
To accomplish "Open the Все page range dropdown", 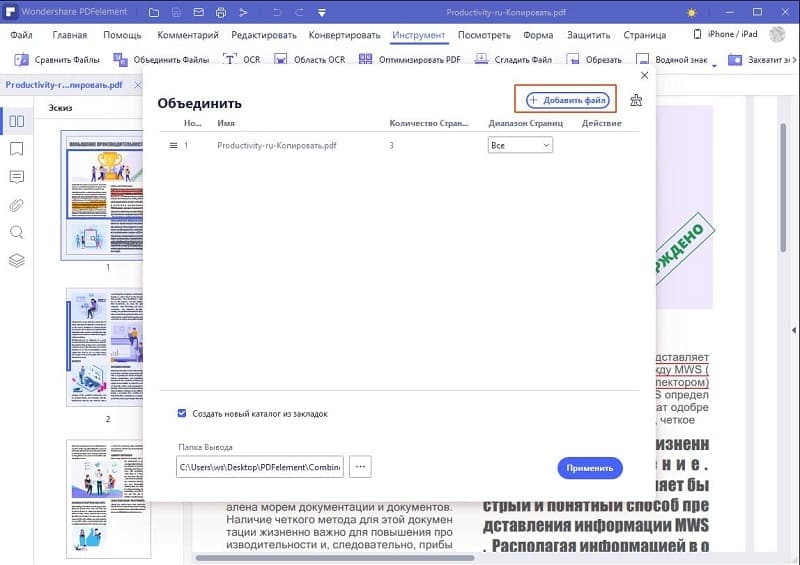I will pos(520,145).
